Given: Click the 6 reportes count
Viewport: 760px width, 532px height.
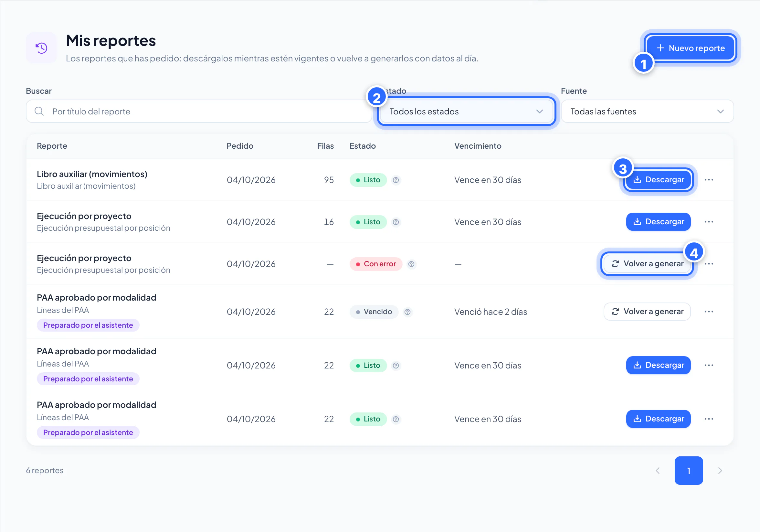Looking at the screenshot, I should point(45,470).
